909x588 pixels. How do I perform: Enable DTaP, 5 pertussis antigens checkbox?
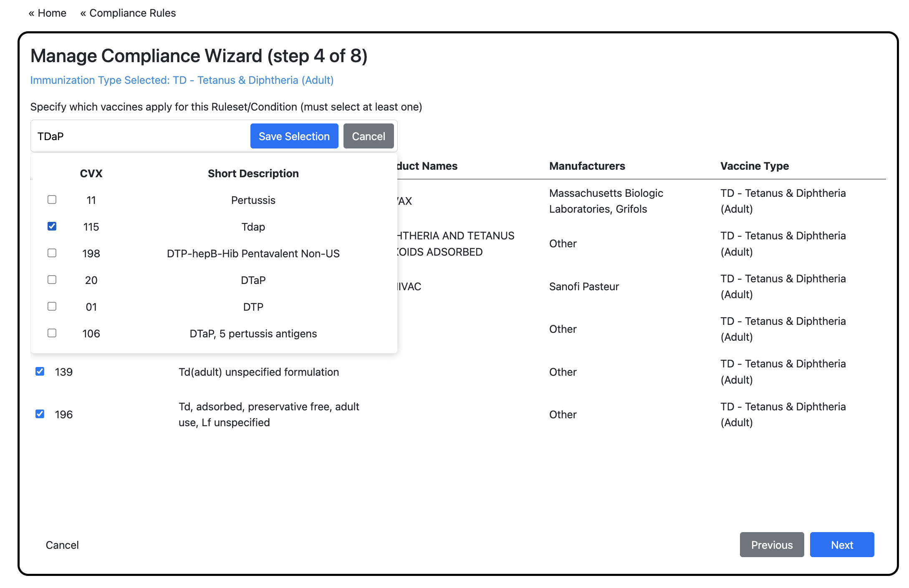click(52, 333)
